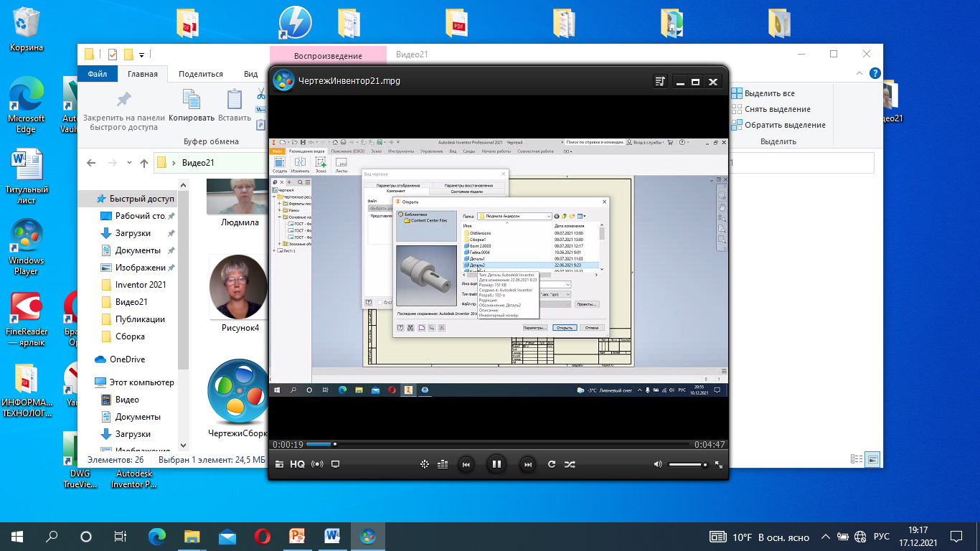Click the monitor display icon in player
The image size is (980, 551).
(x=335, y=464)
